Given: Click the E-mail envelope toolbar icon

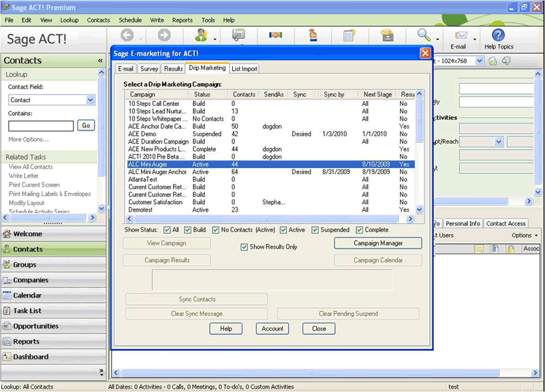Looking at the screenshot, I should click(461, 35).
